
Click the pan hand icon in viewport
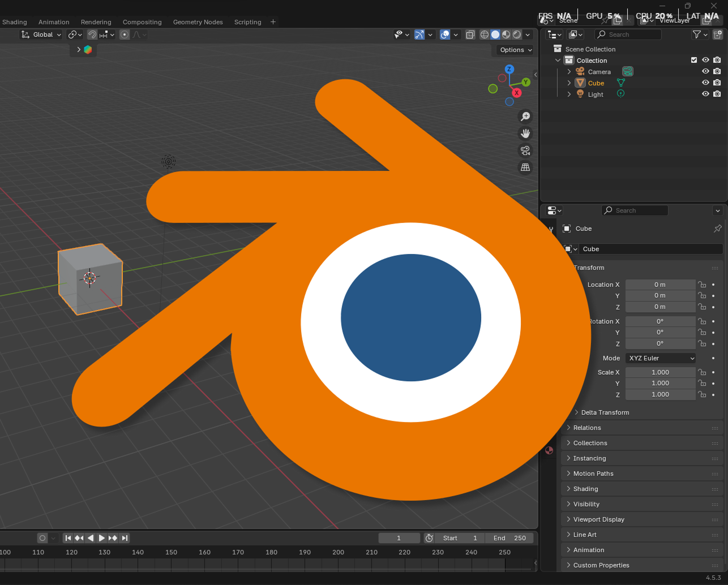(x=525, y=134)
